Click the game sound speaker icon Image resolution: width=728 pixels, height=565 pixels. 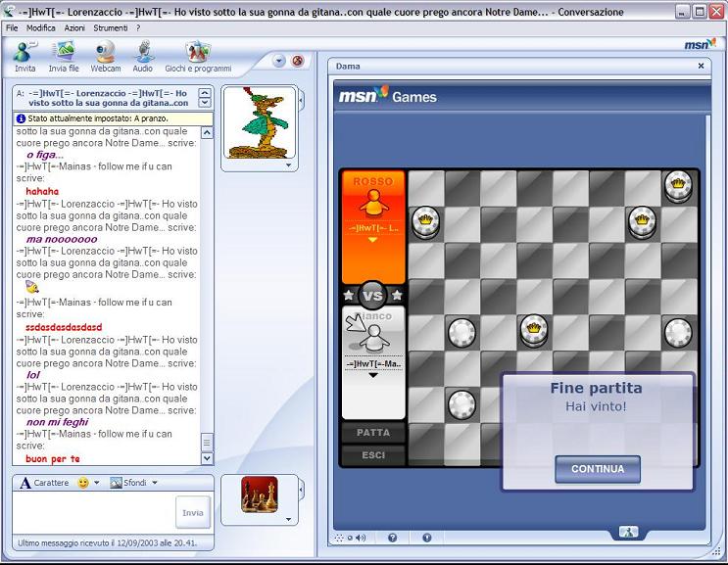tap(361, 538)
